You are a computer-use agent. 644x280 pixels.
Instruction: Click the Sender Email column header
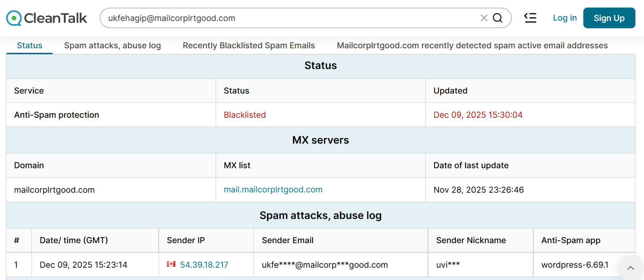coord(287,240)
